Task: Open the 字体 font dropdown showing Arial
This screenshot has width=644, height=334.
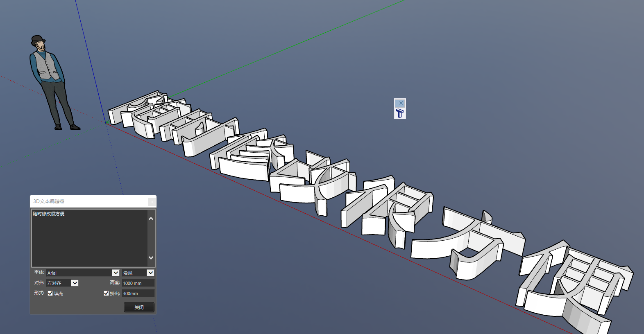Action: click(x=116, y=273)
